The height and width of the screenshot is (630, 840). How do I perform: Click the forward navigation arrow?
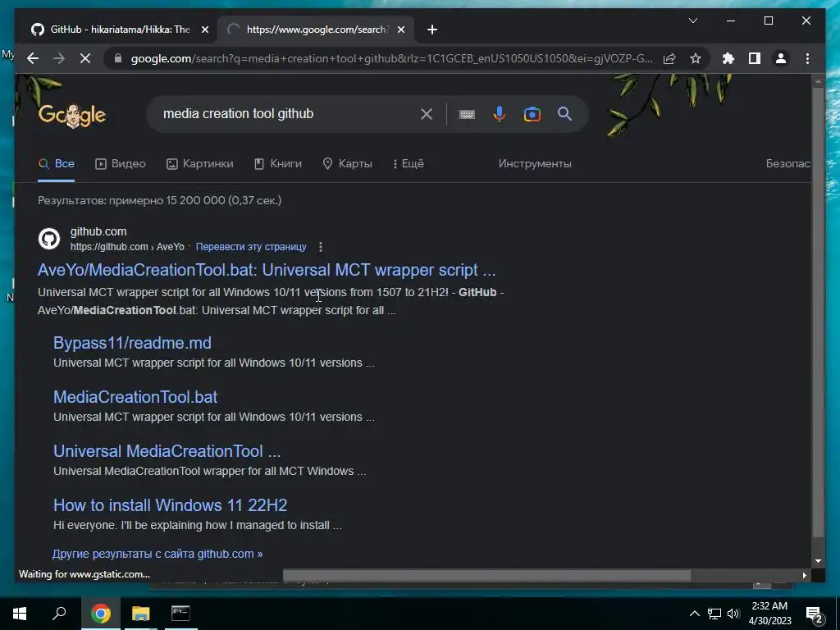click(59, 58)
